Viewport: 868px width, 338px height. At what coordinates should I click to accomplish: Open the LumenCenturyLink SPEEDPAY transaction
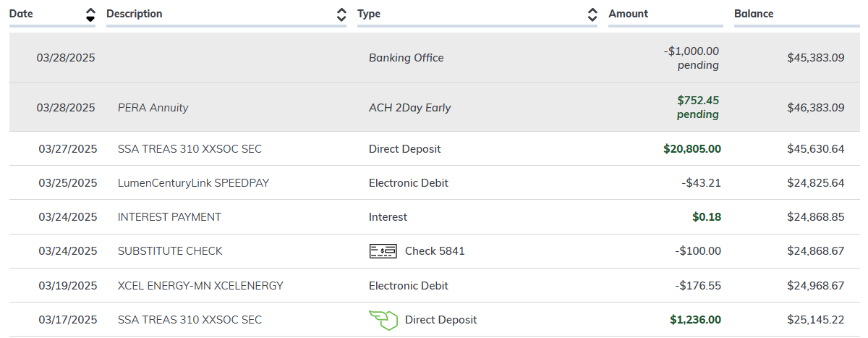point(193,183)
